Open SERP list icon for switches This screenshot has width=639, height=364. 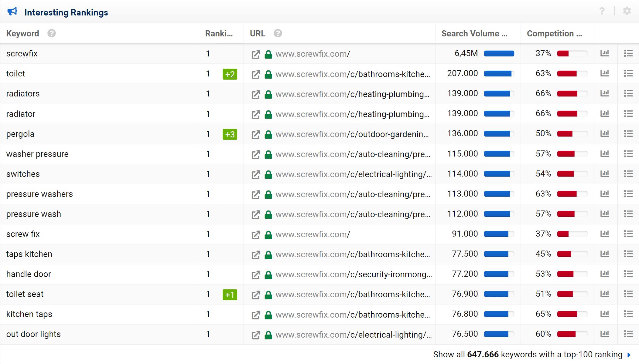[628, 174]
